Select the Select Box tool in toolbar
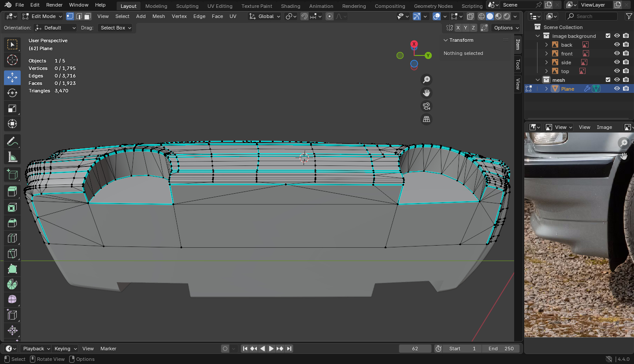The image size is (634, 364). click(x=12, y=44)
